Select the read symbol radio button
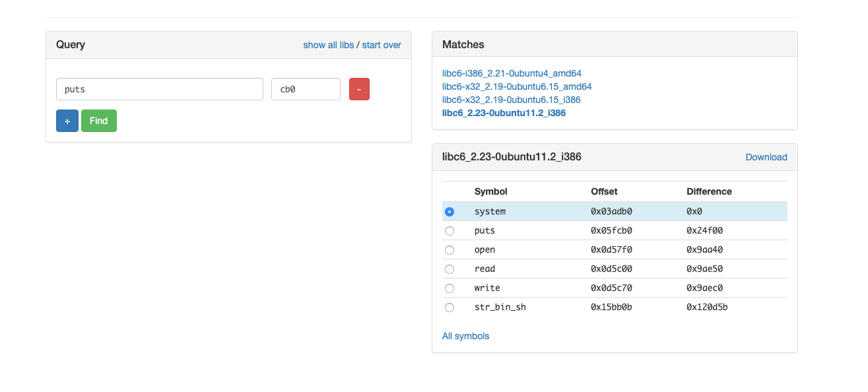The width and height of the screenshot is (868, 392). pyautogui.click(x=450, y=269)
